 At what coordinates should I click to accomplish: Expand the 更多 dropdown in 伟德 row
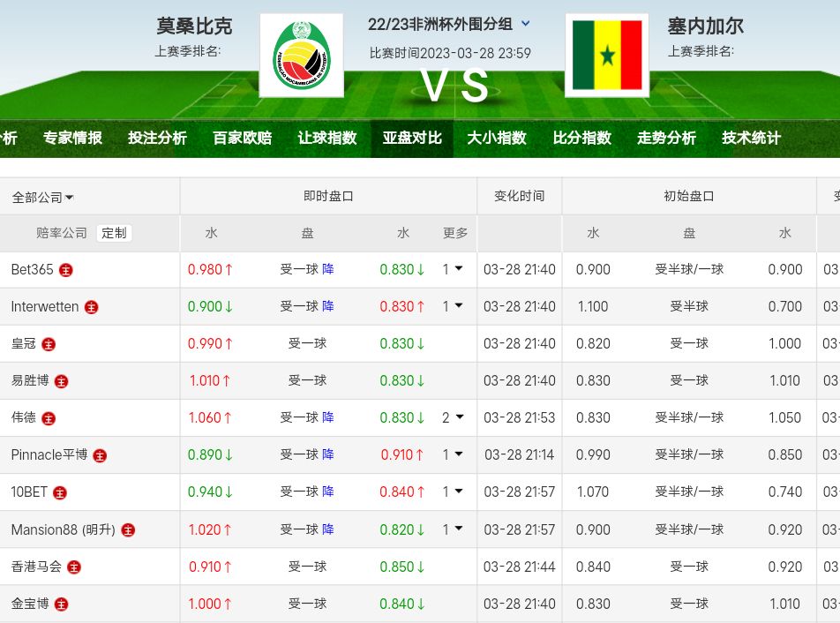[458, 417]
